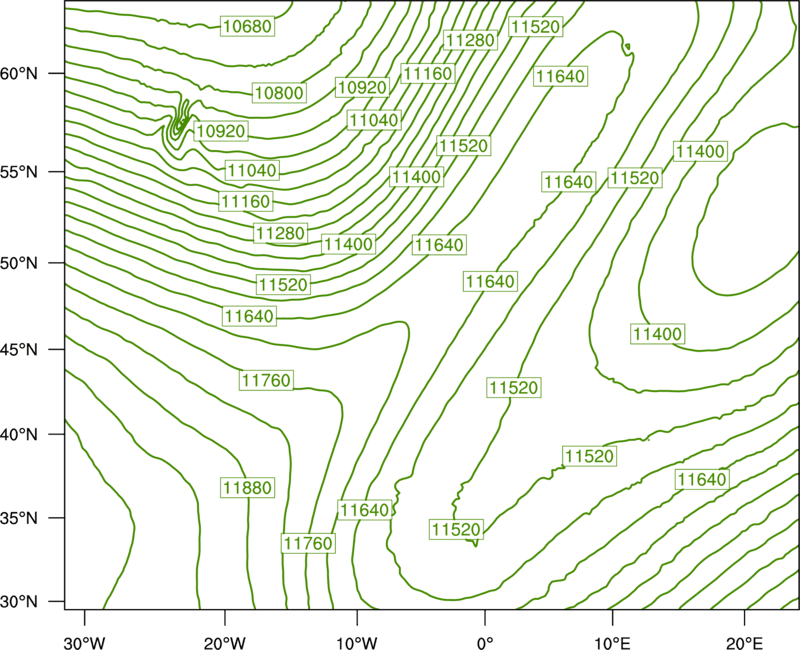
Task: Select the 0° longitude axis label
Action: click(485, 642)
